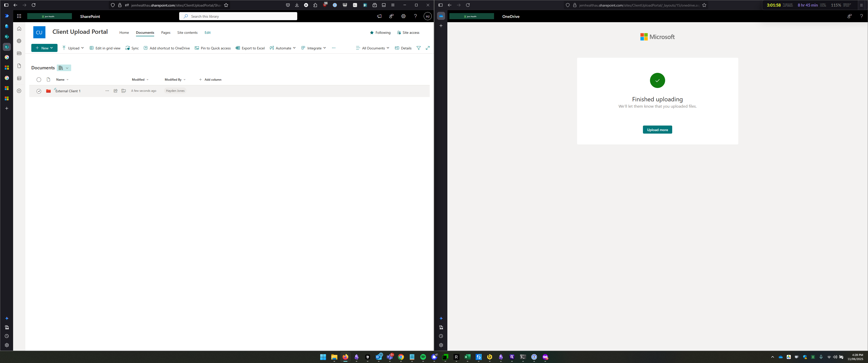Open the news icon in SharePoint sidebar

[x=19, y=53]
